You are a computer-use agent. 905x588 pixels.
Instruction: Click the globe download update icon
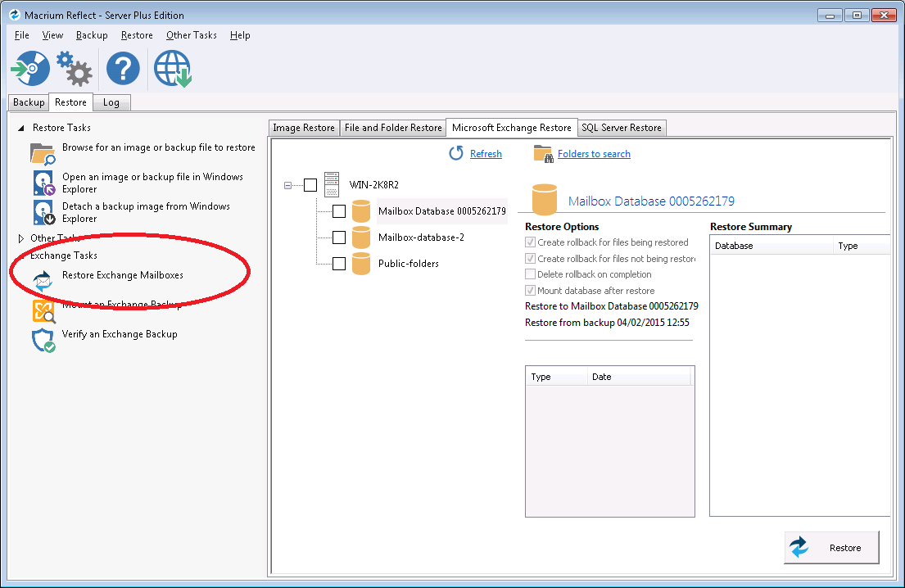[x=172, y=68]
